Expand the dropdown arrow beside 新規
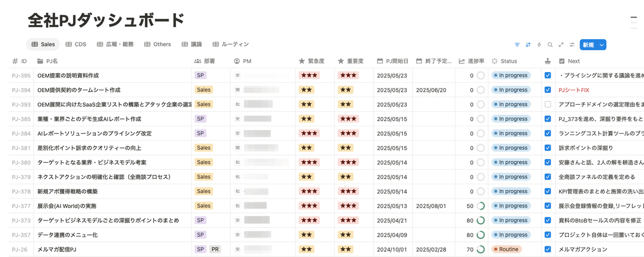This screenshot has width=644, height=257. tap(602, 45)
